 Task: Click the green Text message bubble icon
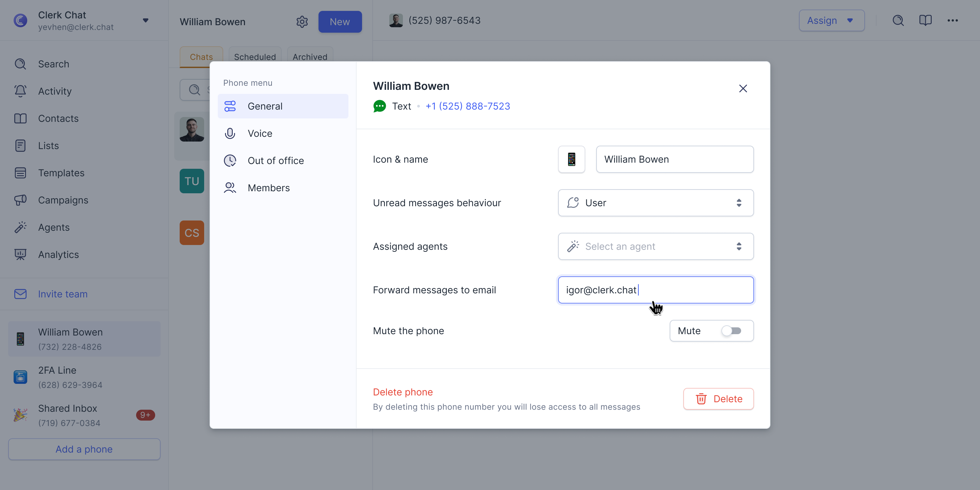tap(380, 106)
